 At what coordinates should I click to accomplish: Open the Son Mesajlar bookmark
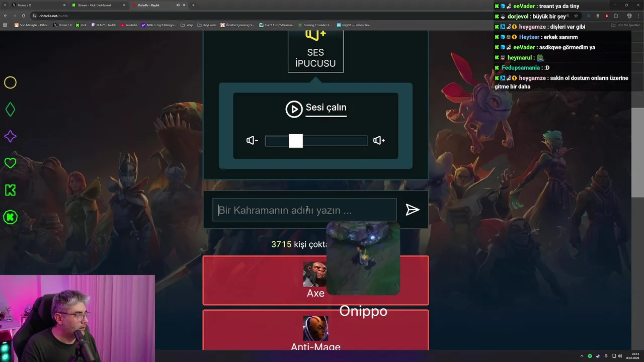tap(32, 25)
